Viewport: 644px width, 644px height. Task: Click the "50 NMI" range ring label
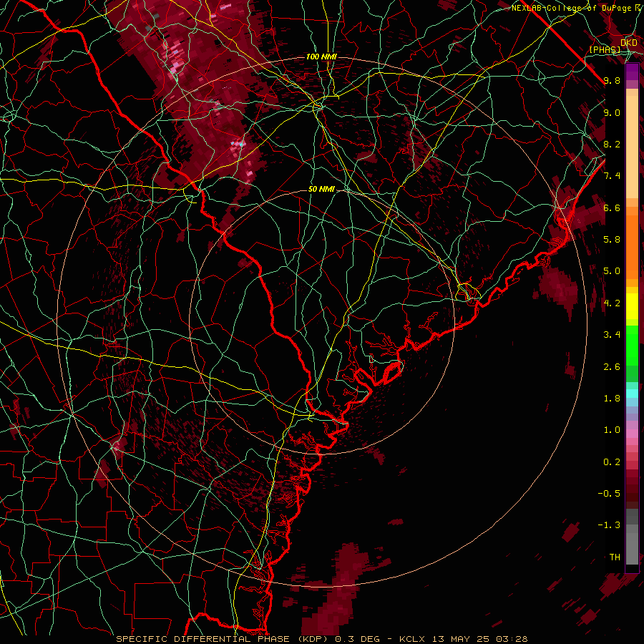tap(321, 189)
